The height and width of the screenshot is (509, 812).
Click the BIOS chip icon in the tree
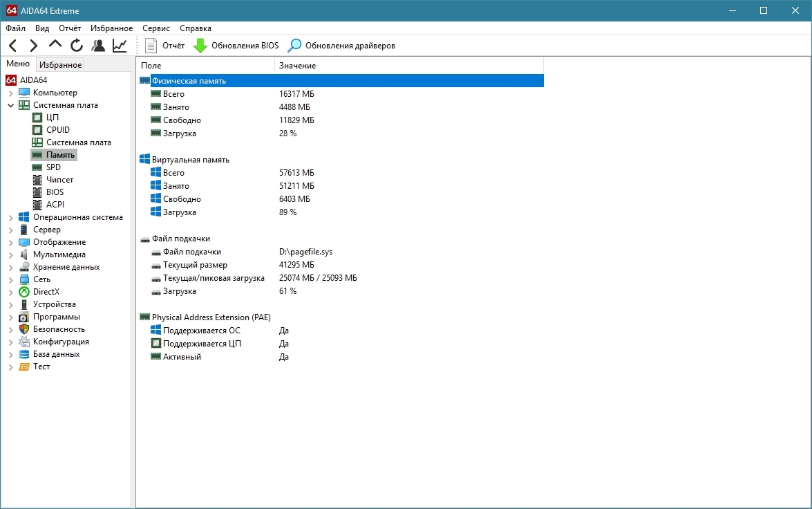37,192
